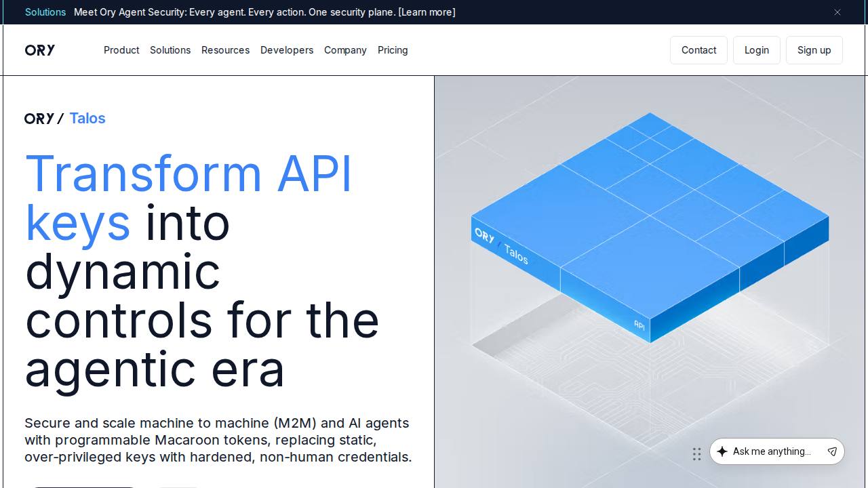Open the Developers menu
Viewport: 868px width, 488px height.
point(287,50)
